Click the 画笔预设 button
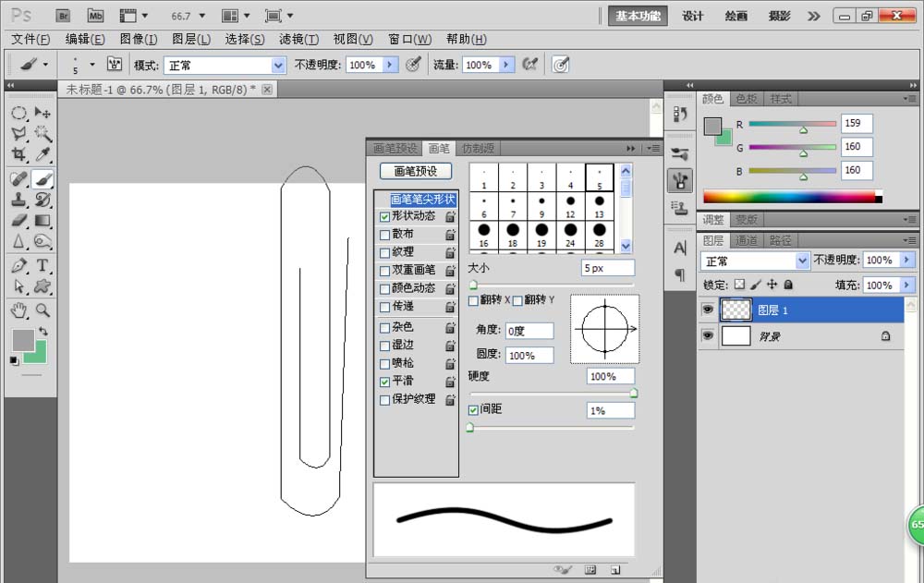The width and height of the screenshot is (924, 583). pos(416,171)
